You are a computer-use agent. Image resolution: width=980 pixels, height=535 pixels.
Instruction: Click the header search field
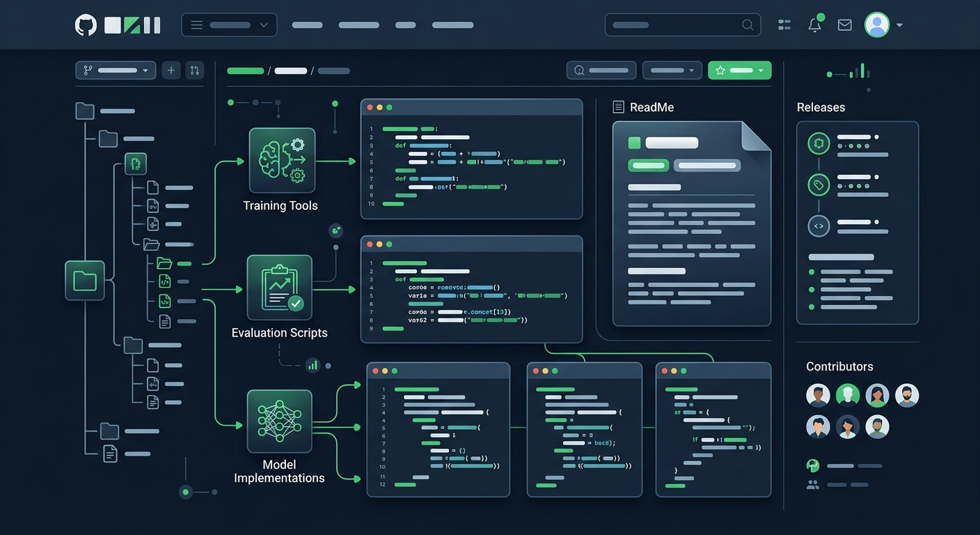pos(683,25)
